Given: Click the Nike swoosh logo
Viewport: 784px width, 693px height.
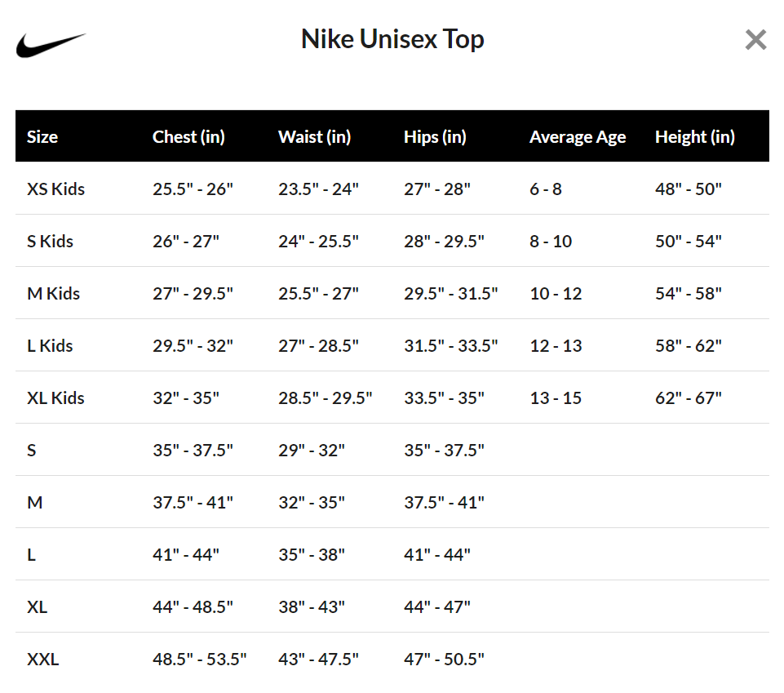Looking at the screenshot, I should pos(51,45).
